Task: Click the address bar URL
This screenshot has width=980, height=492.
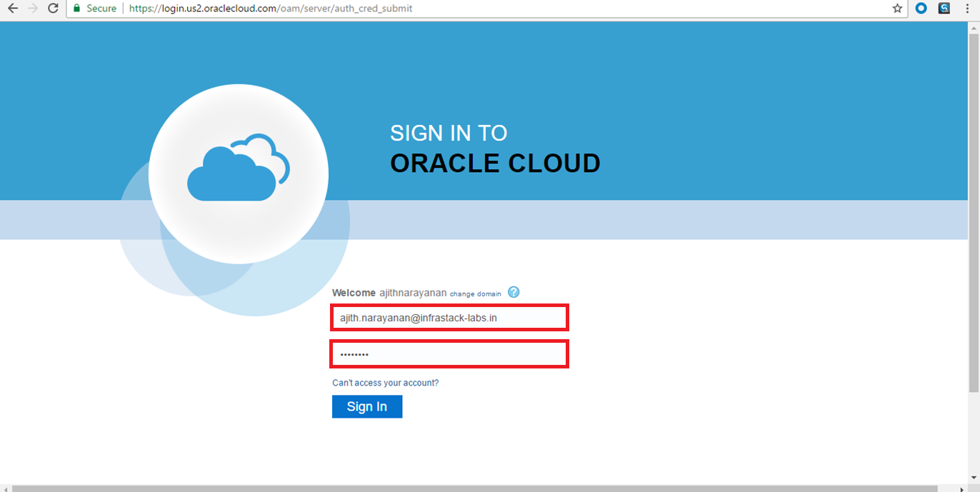Action: (270, 9)
